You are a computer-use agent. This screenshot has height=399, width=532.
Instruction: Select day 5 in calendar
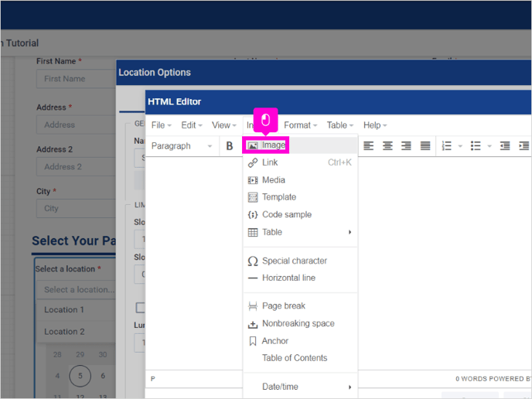[x=80, y=376]
